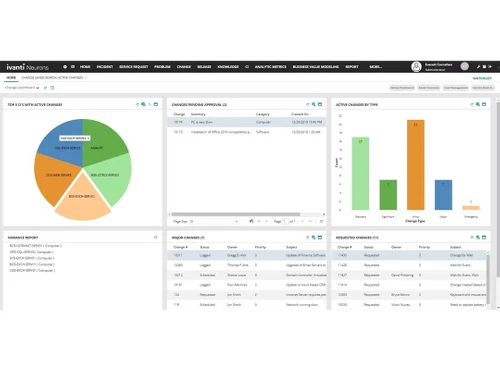
Task: Open the Change Dashboard dropdown
Action: coord(22,88)
